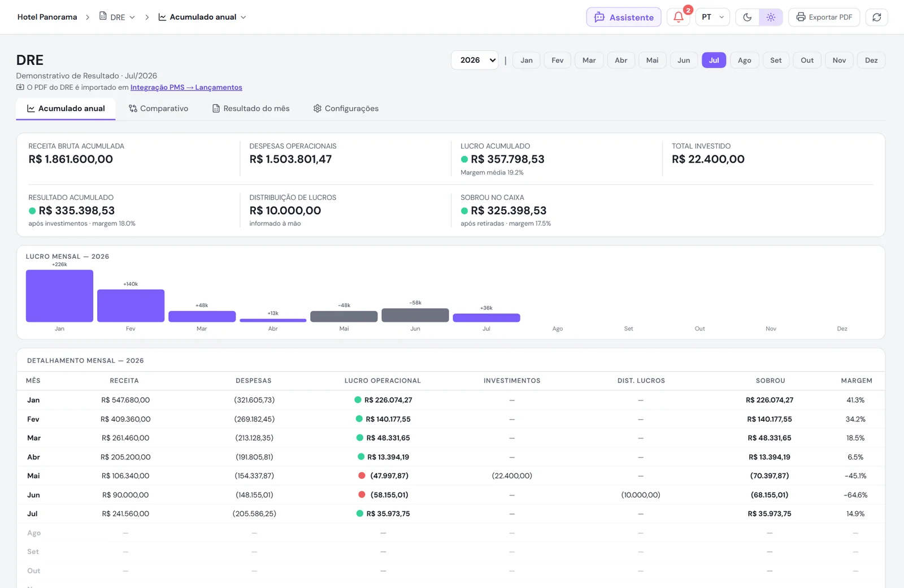The height and width of the screenshot is (588, 904).
Task: Click the document icon beside DRE breadcrumb
Action: pyautogui.click(x=103, y=16)
